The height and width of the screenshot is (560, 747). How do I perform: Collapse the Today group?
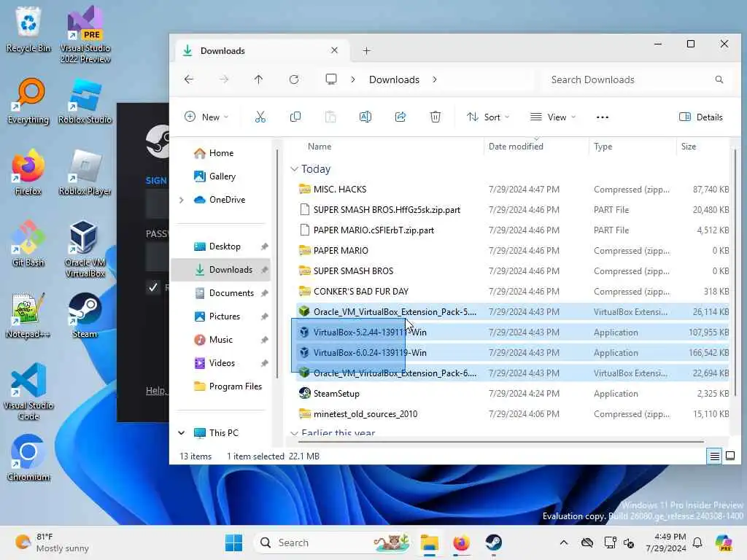click(x=294, y=169)
